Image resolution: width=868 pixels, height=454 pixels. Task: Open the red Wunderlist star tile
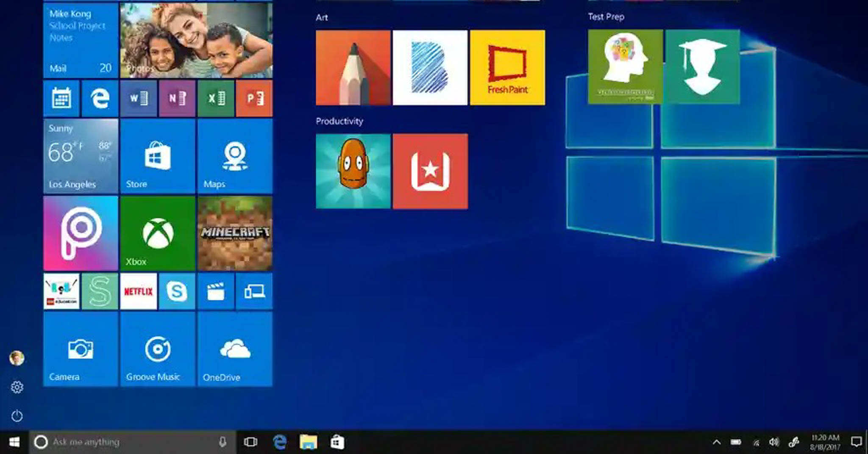[x=430, y=172]
